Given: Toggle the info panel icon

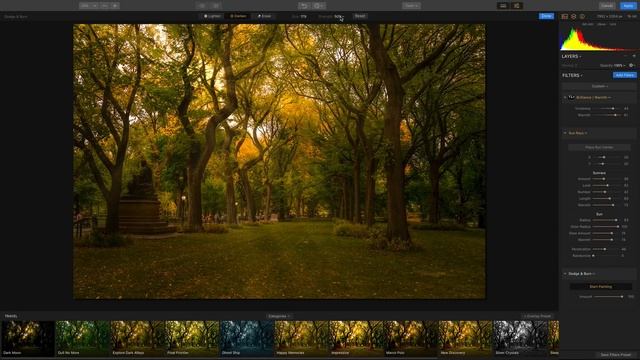Looking at the screenshot, I should (582, 16).
